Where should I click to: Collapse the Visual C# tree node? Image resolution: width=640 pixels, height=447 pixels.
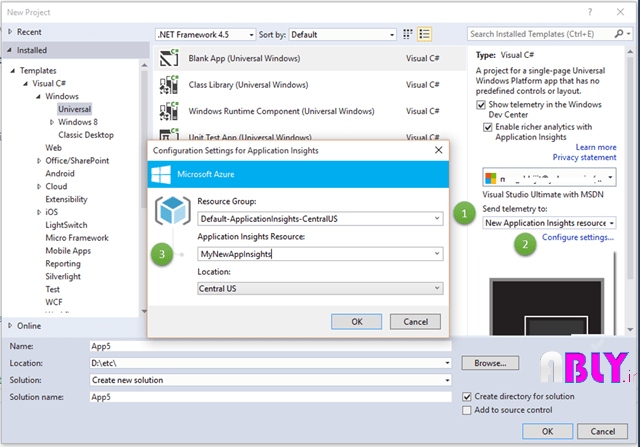26,83
